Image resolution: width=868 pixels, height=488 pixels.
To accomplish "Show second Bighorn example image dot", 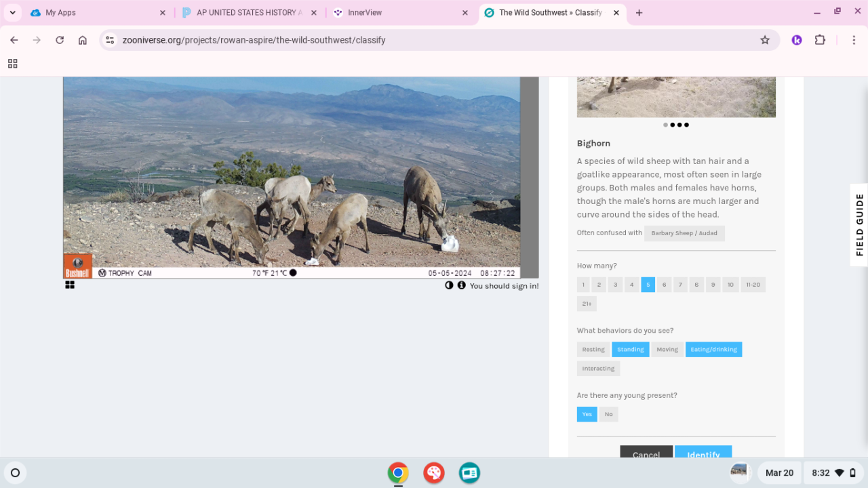I will pos(673,125).
